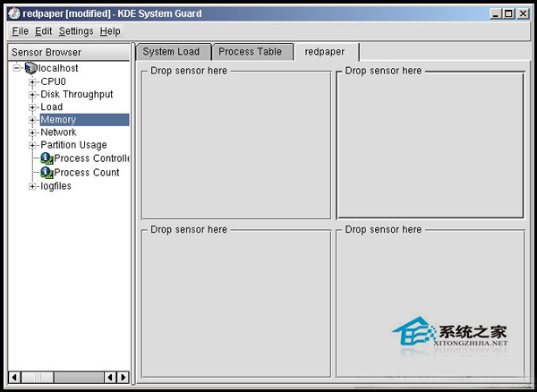Close the KDE System Guard window
This screenshot has width=537, height=392.
pyautogui.click(x=524, y=13)
